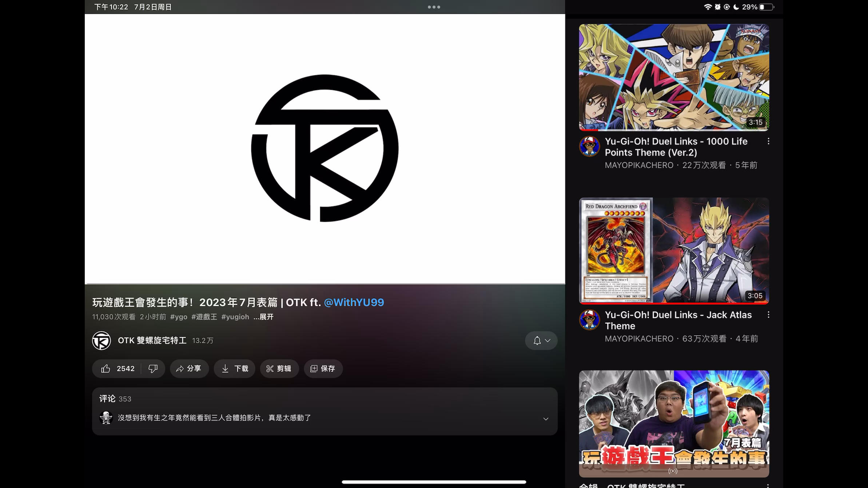868x488 pixels.
Task: Share the video via 分享 button
Action: click(x=189, y=369)
